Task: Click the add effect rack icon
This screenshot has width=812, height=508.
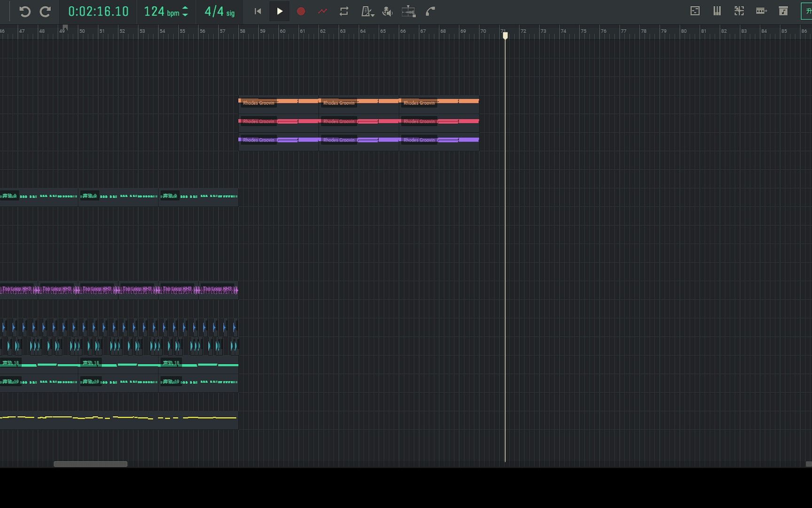Action: click(x=761, y=11)
